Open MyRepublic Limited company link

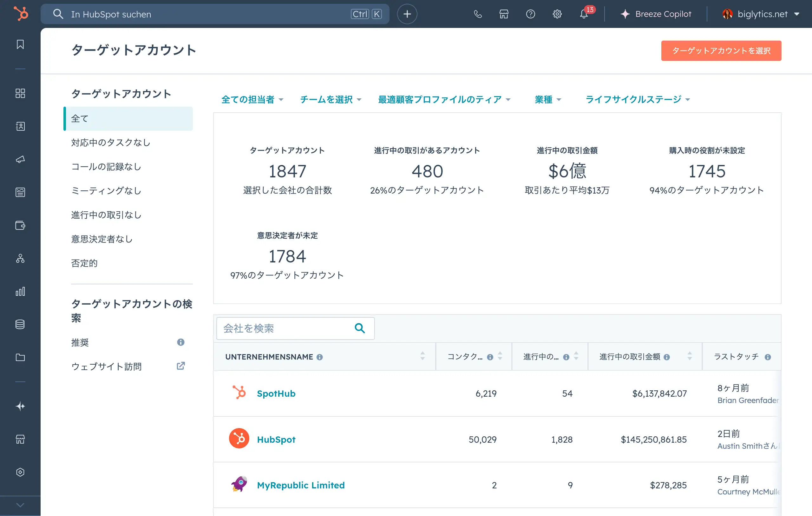[x=301, y=486]
